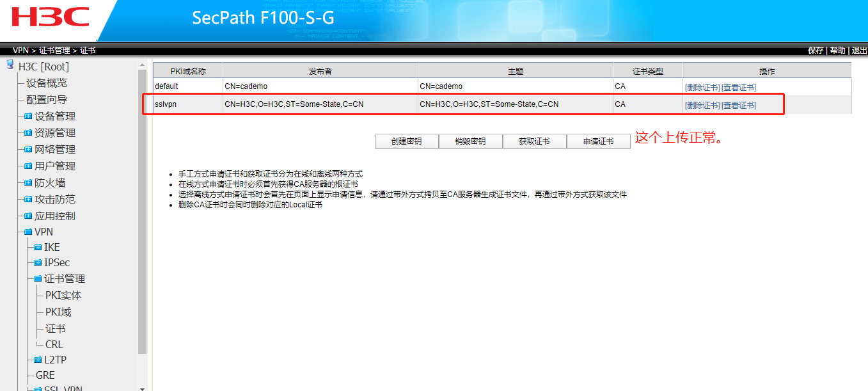
Task: Click the SecPath F100-S-G title
Action: click(263, 18)
